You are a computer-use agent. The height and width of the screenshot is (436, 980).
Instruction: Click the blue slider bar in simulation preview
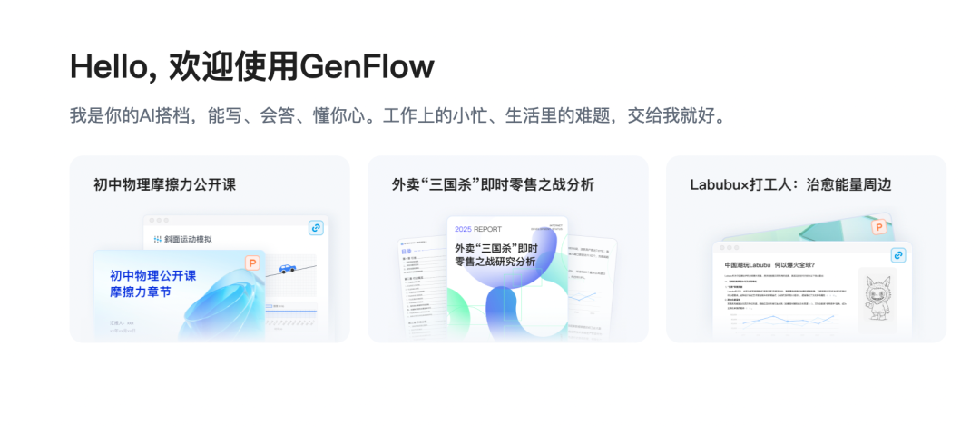click(291, 311)
